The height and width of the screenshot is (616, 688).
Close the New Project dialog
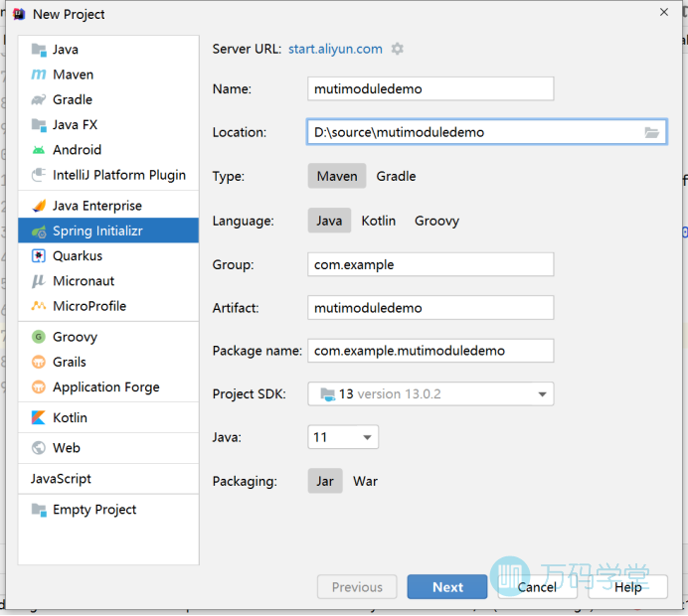(664, 12)
